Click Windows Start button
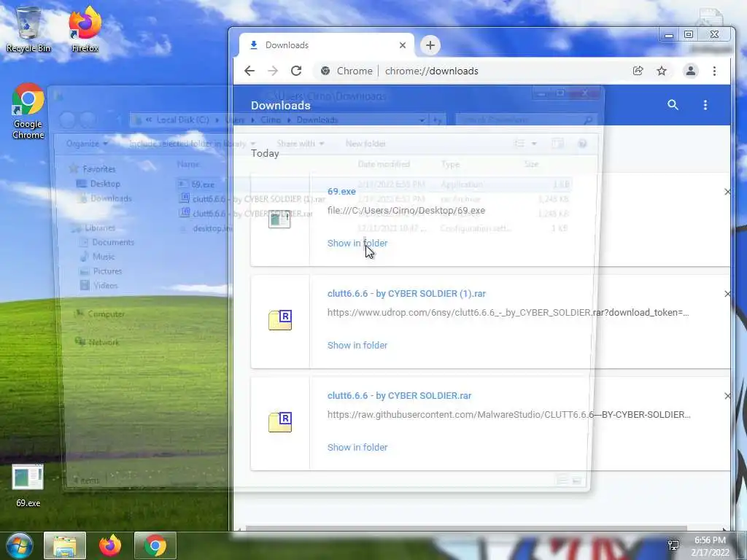The width and height of the screenshot is (747, 560). (x=20, y=545)
